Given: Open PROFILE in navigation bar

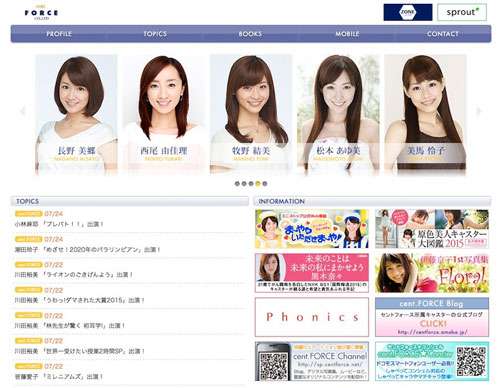Looking at the screenshot, I should coord(59,34).
